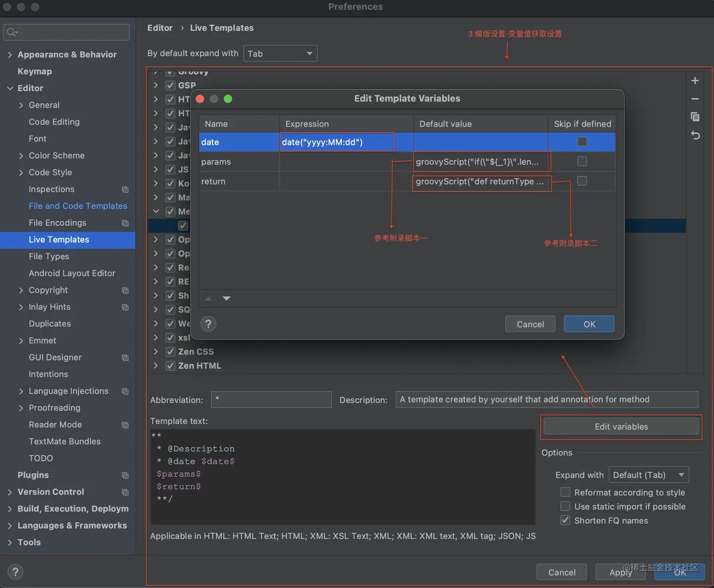The width and height of the screenshot is (714, 588).
Task: Click the project-level icon next to Plugins
Action: (125, 475)
